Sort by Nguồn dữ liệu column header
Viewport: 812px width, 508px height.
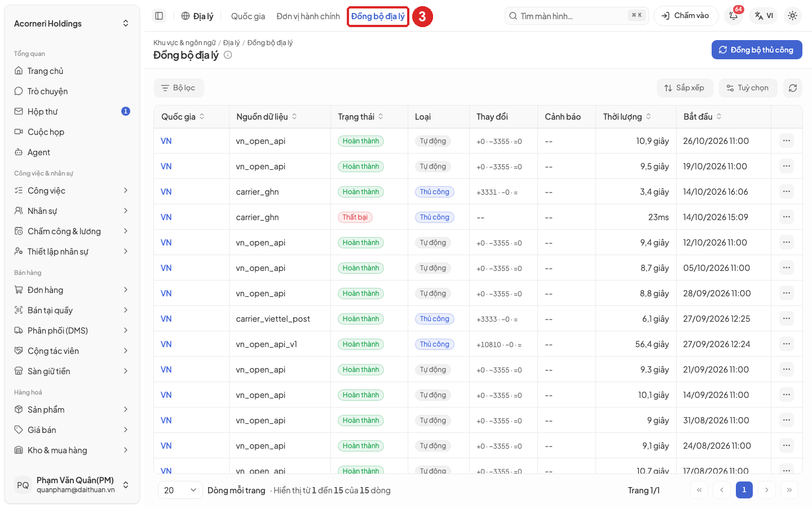267,117
